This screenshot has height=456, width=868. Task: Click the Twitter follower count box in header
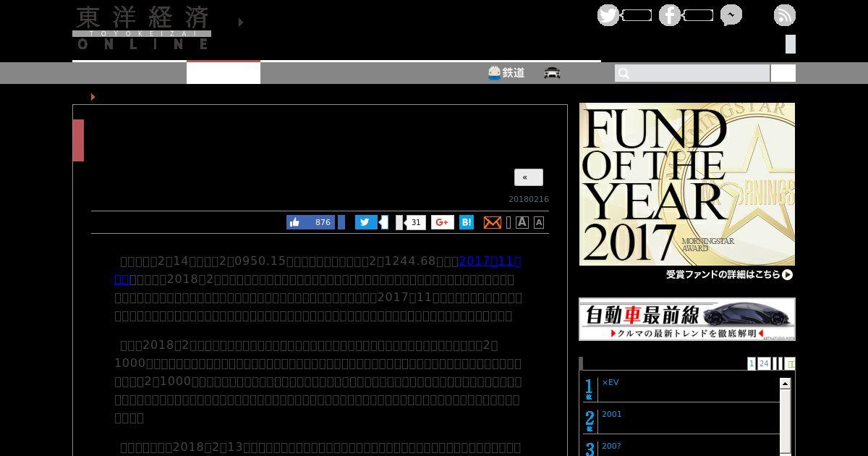click(x=637, y=15)
